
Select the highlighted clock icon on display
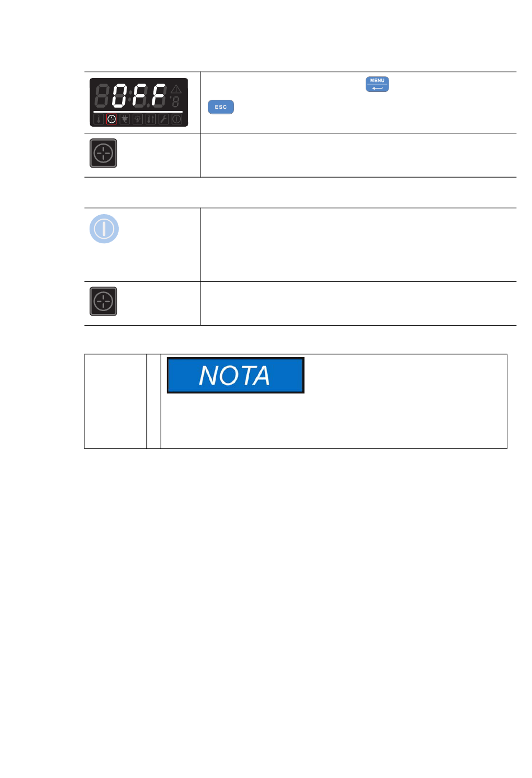(x=111, y=119)
